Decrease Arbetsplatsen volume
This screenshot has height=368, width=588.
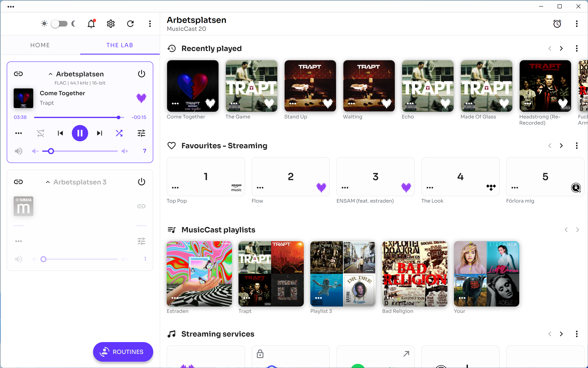pos(35,151)
